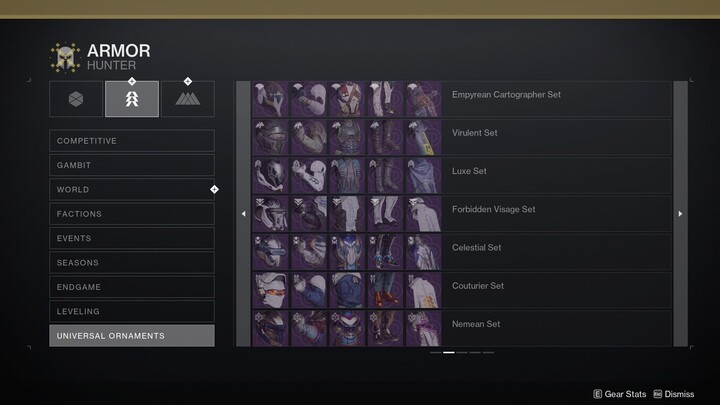Select the Hunter class tab icon
The image size is (720, 405).
coord(132,99)
